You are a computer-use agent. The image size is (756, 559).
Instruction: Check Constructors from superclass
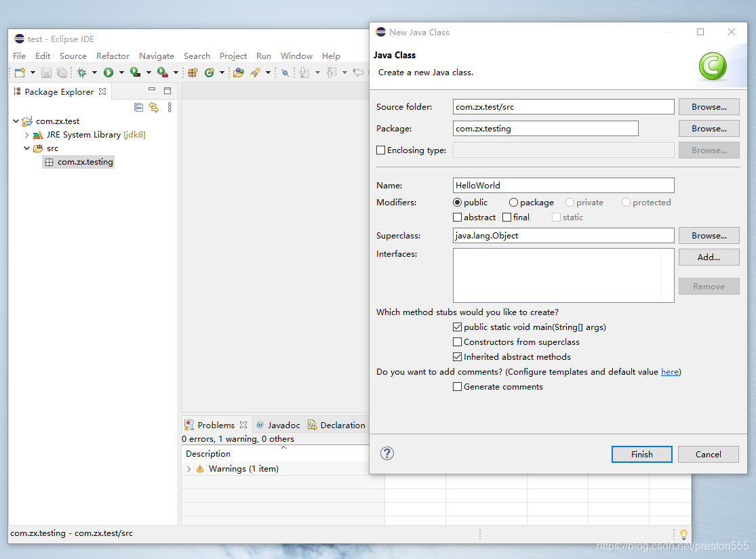458,342
